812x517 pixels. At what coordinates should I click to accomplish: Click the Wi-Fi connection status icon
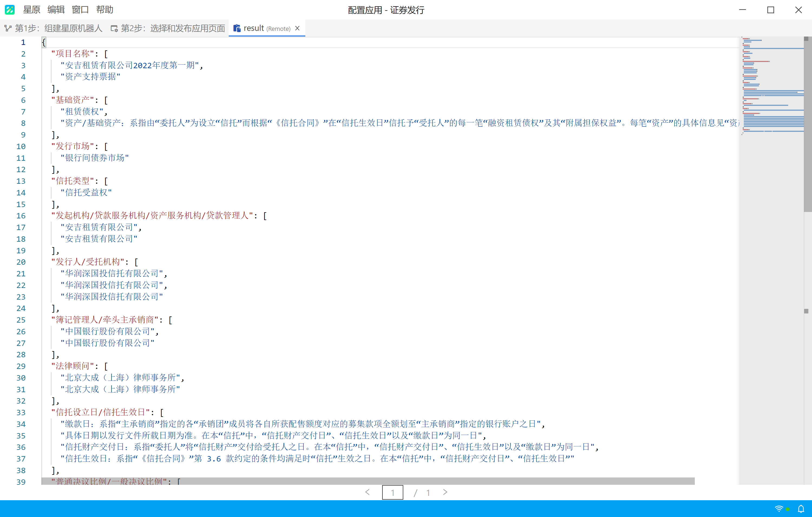(779, 509)
